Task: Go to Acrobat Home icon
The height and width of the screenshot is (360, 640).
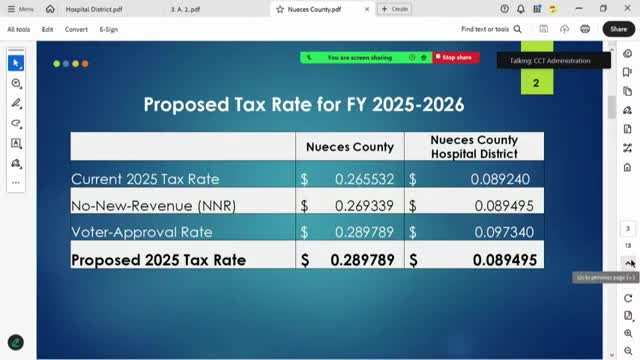Action: tap(50, 9)
